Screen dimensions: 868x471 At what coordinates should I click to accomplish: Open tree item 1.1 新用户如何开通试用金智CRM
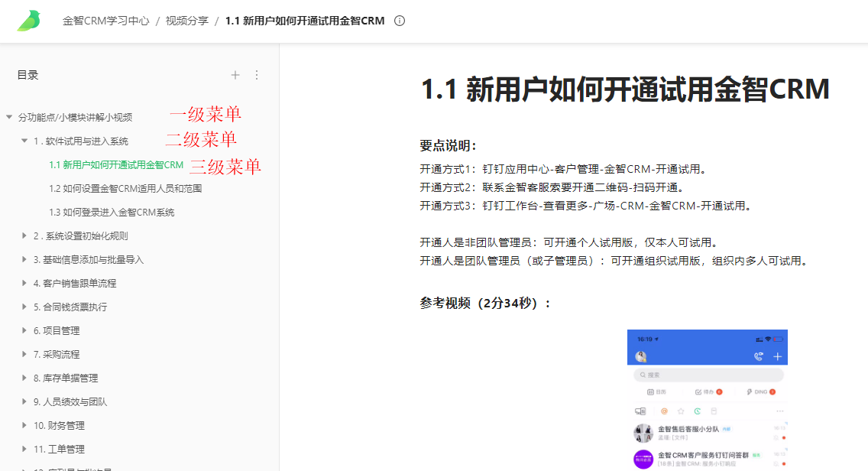click(116, 165)
